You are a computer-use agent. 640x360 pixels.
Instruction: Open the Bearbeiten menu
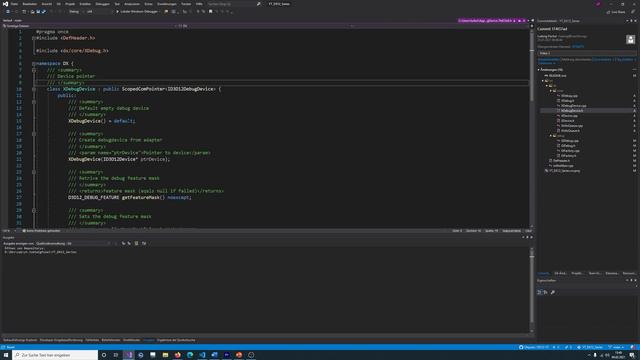pos(30,4)
